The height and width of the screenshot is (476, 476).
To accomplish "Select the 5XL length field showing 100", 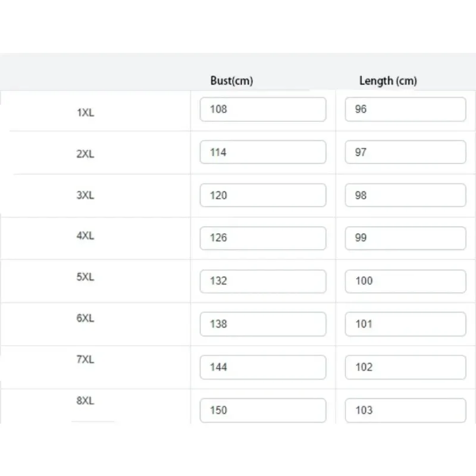I will pos(405,281).
